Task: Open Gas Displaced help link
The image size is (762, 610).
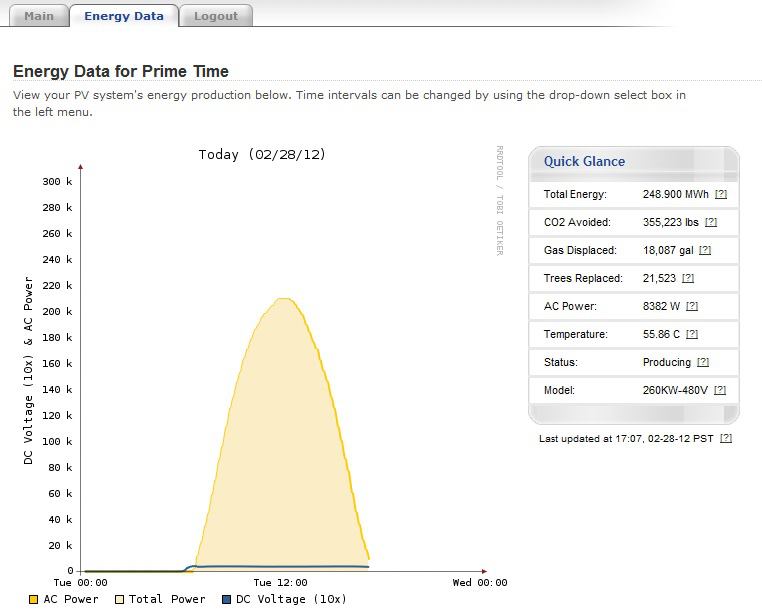Action: (x=705, y=250)
